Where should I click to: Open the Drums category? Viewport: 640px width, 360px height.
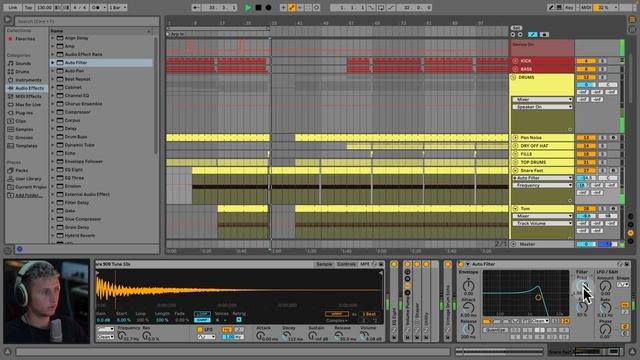(22, 71)
